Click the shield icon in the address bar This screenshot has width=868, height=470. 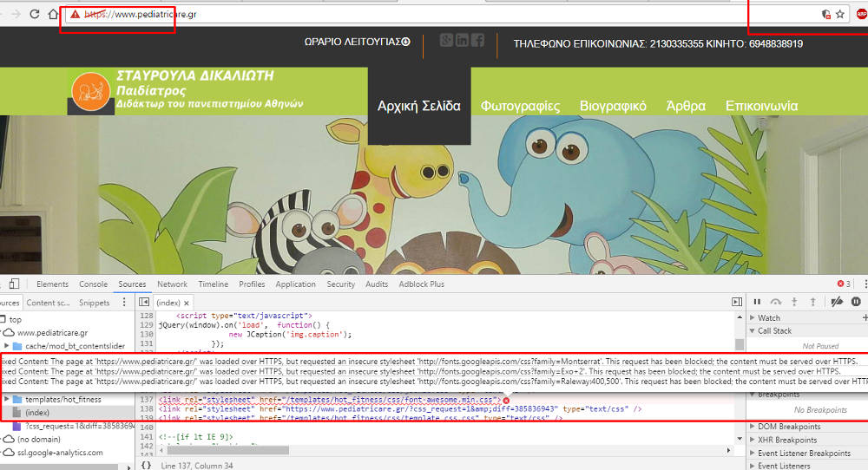(x=826, y=15)
